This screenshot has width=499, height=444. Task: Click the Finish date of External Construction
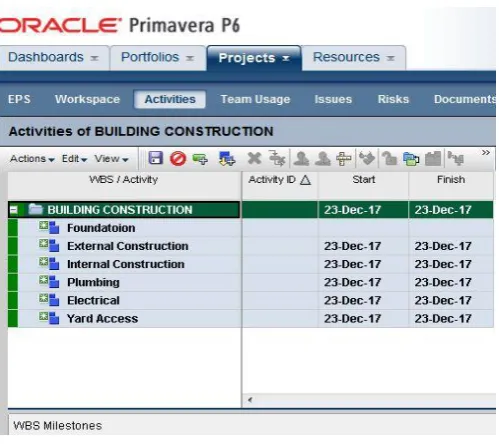(x=443, y=246)
